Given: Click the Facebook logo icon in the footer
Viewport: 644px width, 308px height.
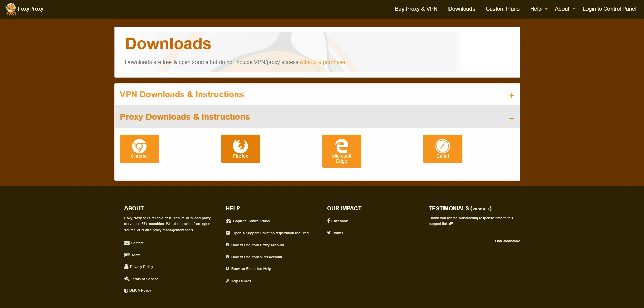Looking at the screenshot, I should click(x=329, y=221).
